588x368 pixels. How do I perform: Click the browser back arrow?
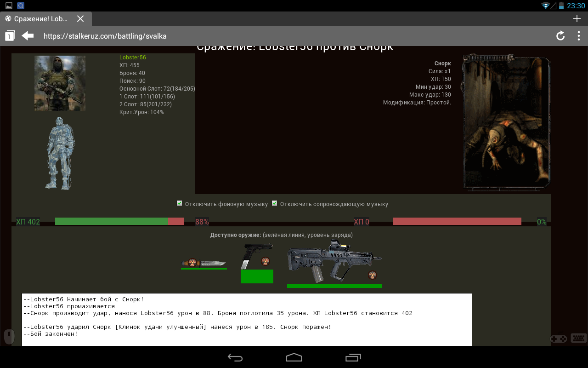(x=28, y=36)
